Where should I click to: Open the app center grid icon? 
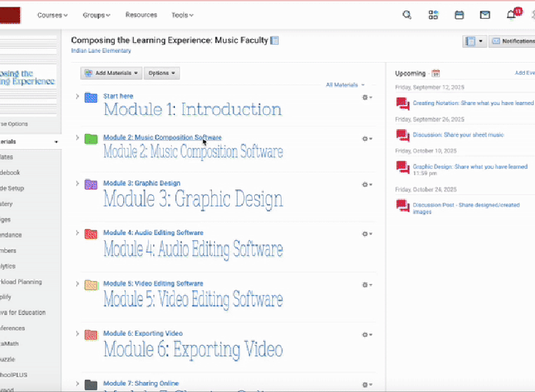coord(433,15)
